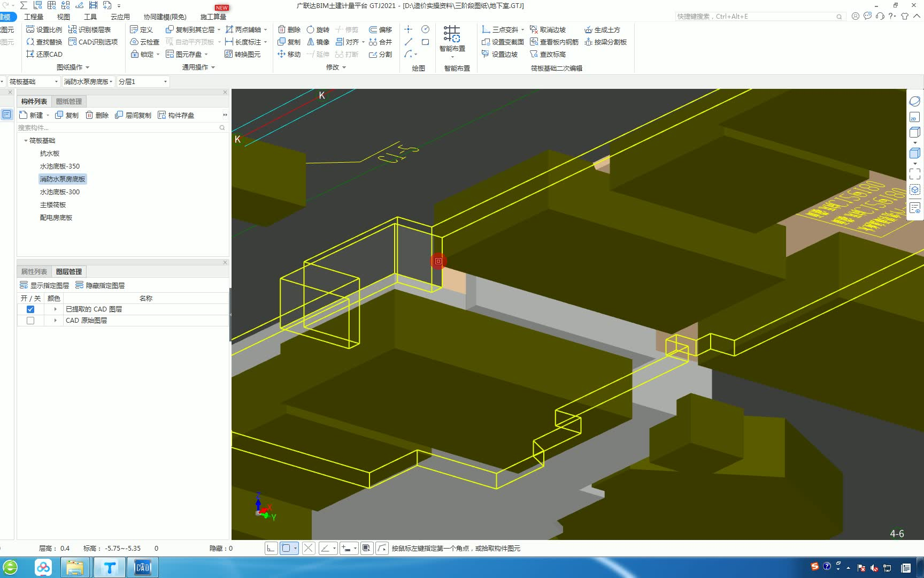
Task: Select the rectangle drawing tool
Action: click(x=426, y=42)
